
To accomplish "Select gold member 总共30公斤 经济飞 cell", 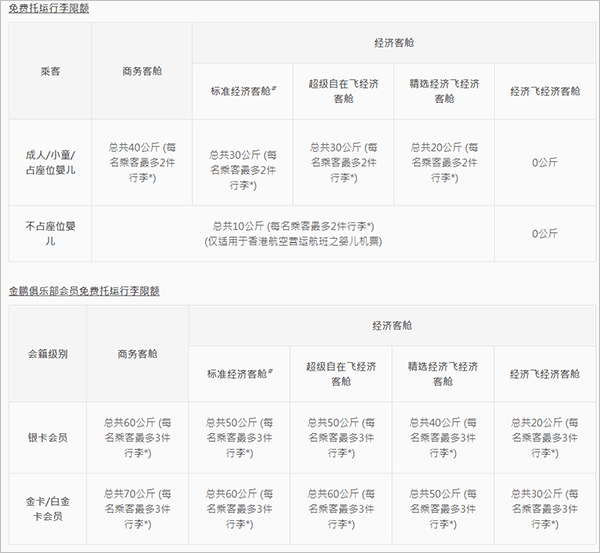I will click(x=544, y=508).
